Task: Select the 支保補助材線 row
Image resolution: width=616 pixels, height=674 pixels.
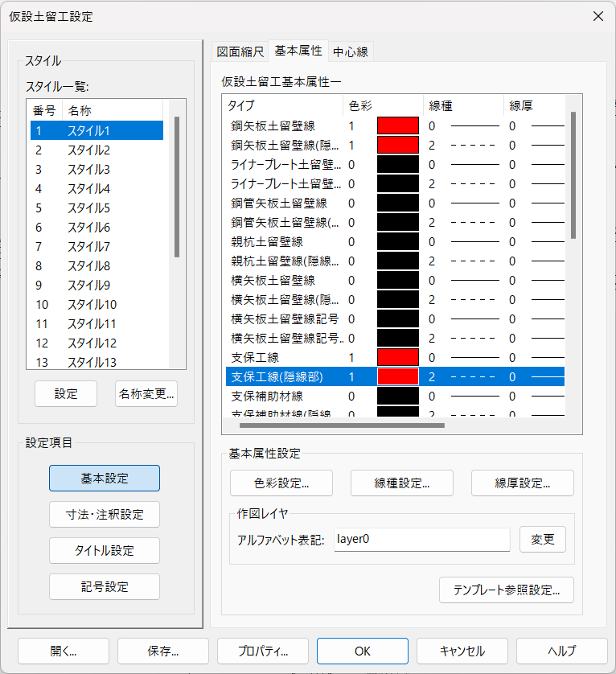Action: pyautogui.click(x=395, y=396)
